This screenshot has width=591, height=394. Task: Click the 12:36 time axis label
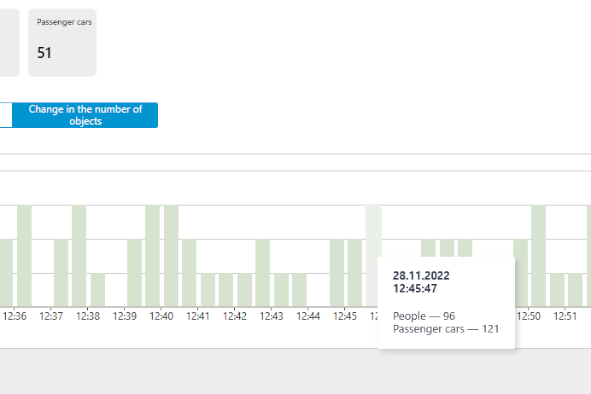tap(14, 316)
